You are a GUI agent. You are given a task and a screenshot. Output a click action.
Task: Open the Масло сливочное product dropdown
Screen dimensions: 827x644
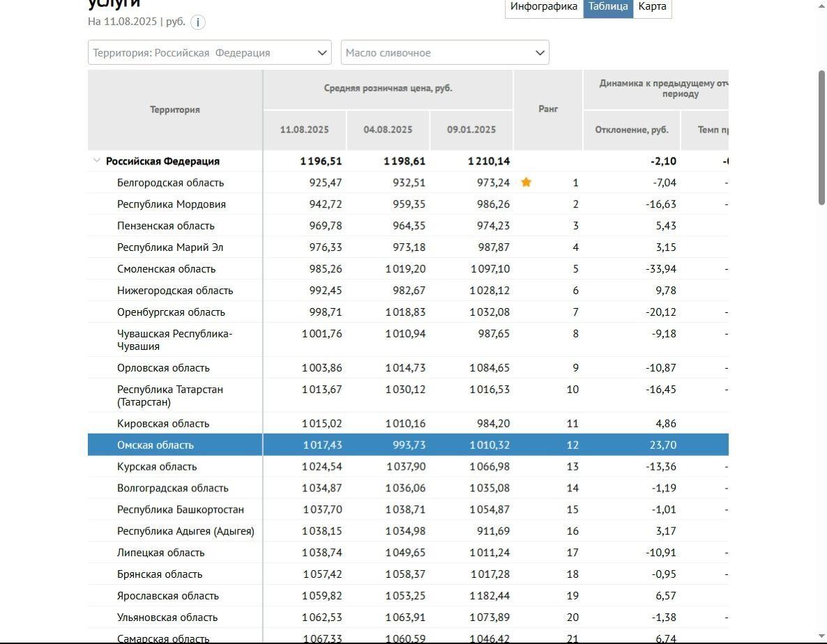445,53
